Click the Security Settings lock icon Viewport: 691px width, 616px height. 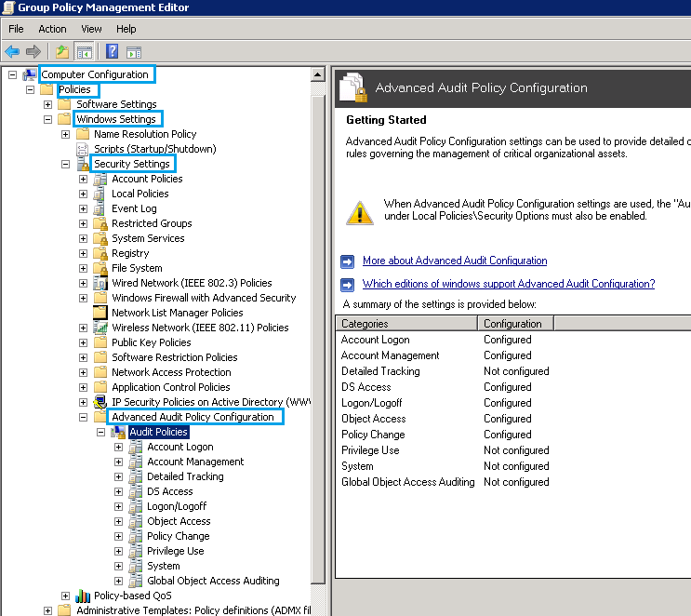coord(83,164)
